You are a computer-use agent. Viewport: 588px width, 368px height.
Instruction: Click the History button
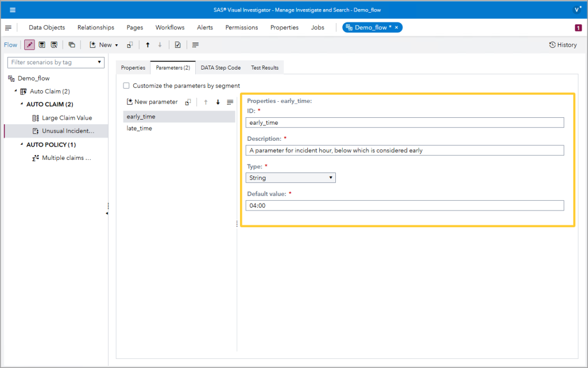click(563, 45)
